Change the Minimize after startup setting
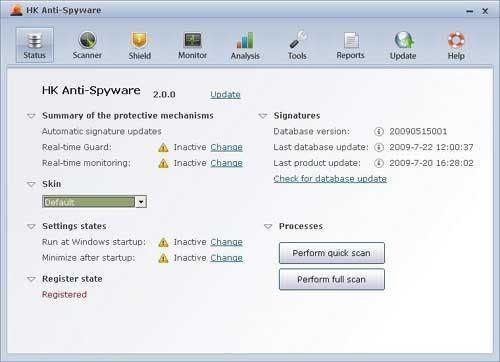The width and height of the screenshot is (500, 362). (x=226, y=258)
